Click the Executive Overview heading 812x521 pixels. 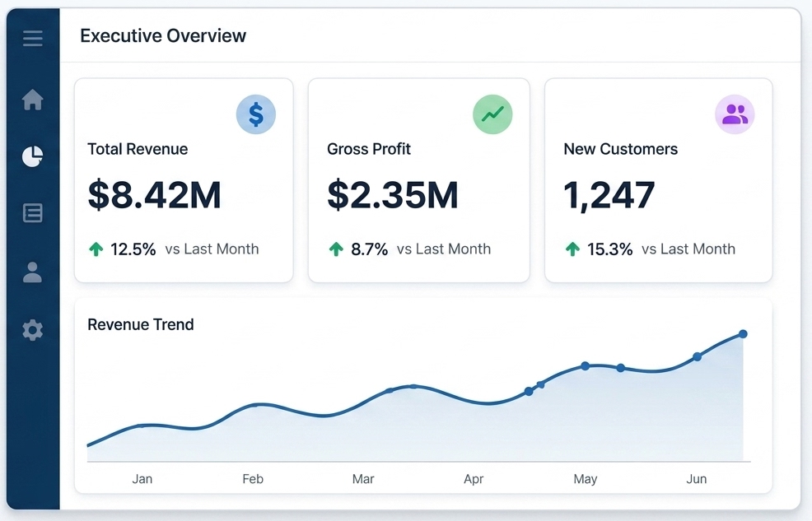pyautogui.click(x=163, y=35)
